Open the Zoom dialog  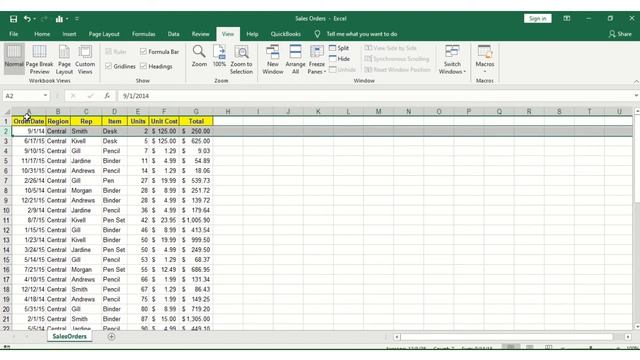[x=199, y=56]
